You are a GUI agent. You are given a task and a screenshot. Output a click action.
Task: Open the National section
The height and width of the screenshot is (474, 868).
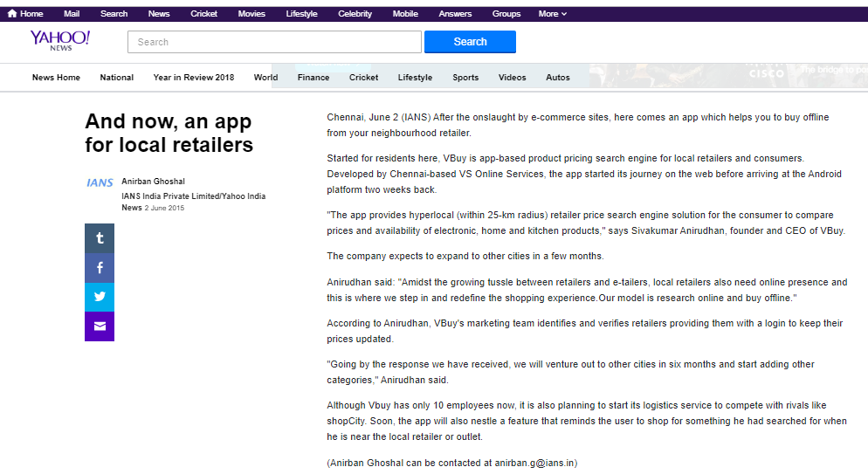[117, 78]
